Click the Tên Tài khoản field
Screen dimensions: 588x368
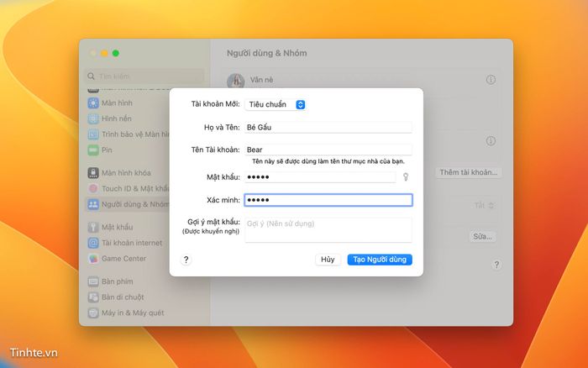[x=328, y=150]
